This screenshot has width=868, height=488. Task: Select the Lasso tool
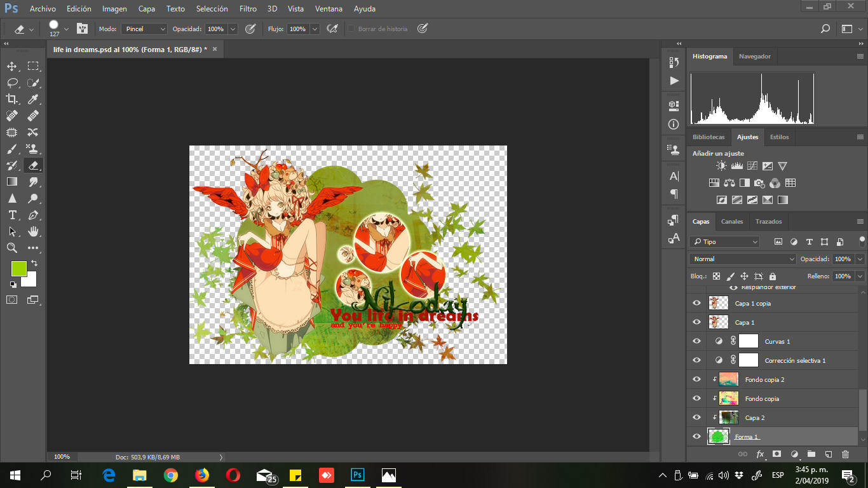point(11,83)
